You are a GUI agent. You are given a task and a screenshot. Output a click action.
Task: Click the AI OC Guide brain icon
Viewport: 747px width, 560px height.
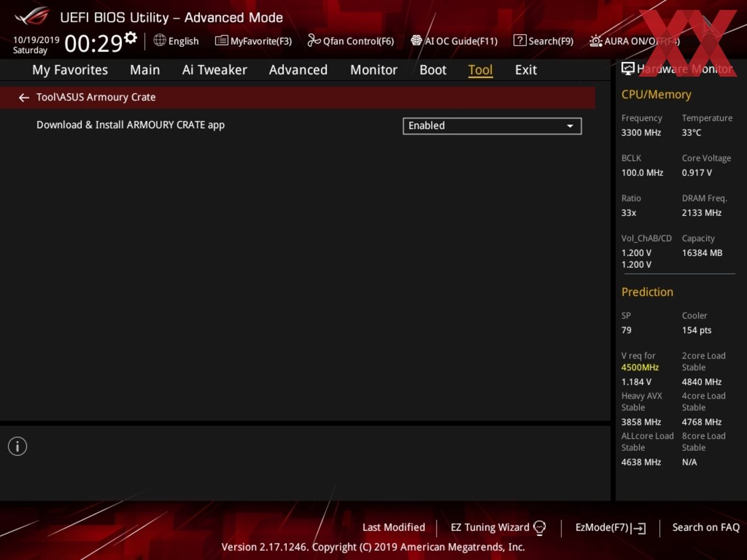point(416,41)
